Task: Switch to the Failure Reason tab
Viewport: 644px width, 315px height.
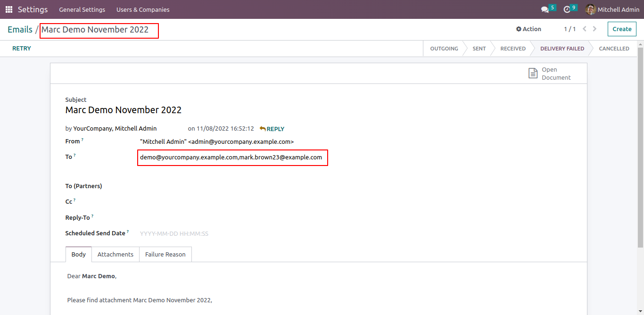Action: (165, 254)
